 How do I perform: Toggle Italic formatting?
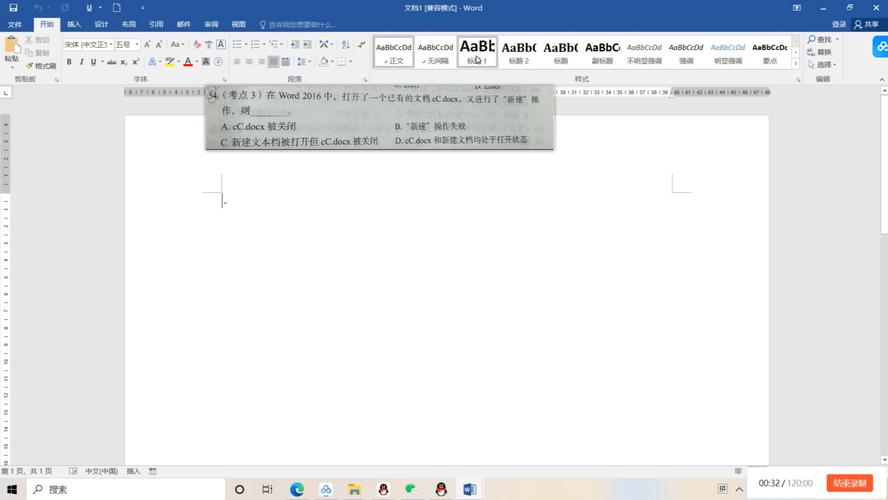[x=81, y=62]
